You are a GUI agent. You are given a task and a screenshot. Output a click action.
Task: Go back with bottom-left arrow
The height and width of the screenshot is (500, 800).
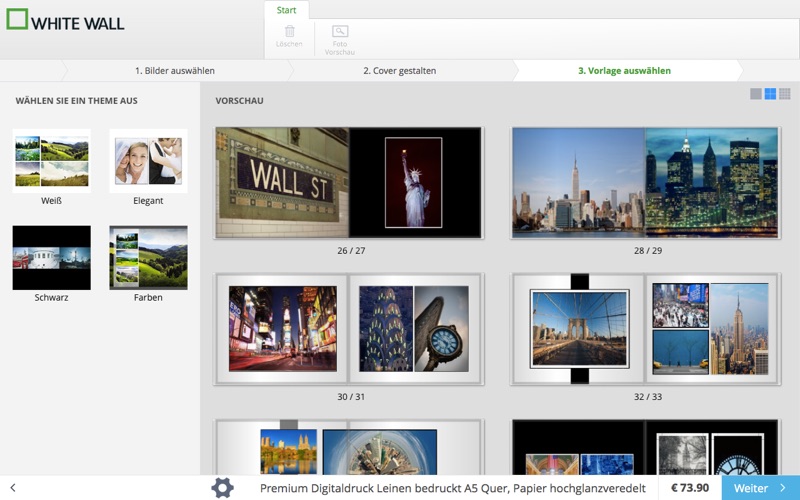pyautogui.click(x=13, y=488)
